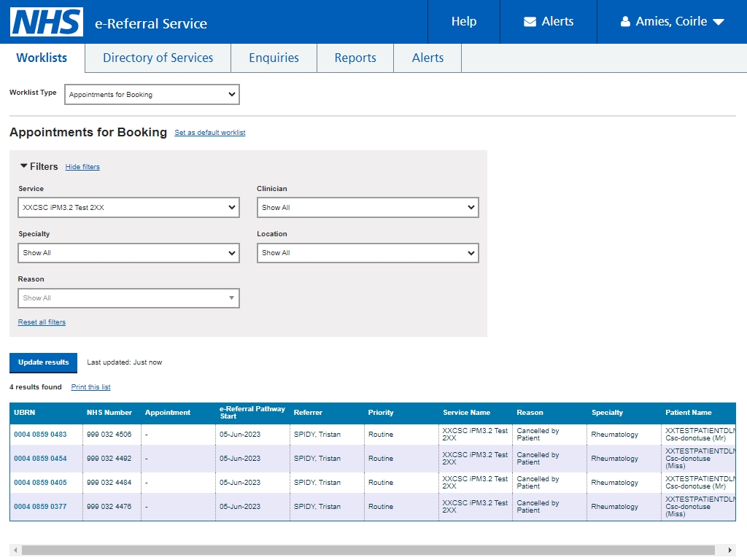Select NHS number 999 032 4484 cell

(x=112, y=483)
